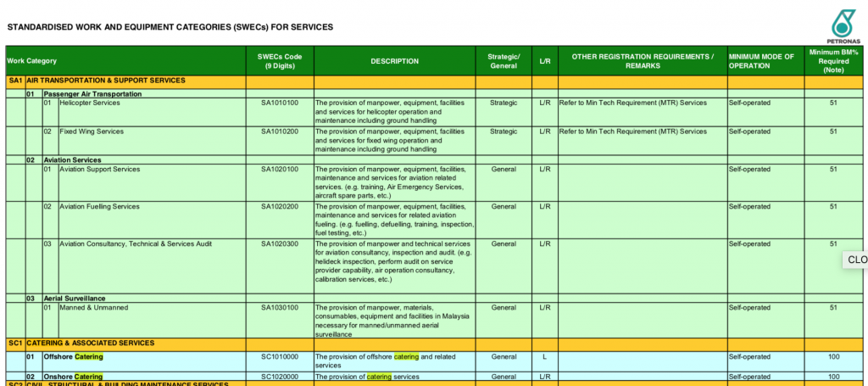This screenshot has width=868, height=386.
Task: Click MTR remarks for Fixed Wing Services
Action: 633,131
